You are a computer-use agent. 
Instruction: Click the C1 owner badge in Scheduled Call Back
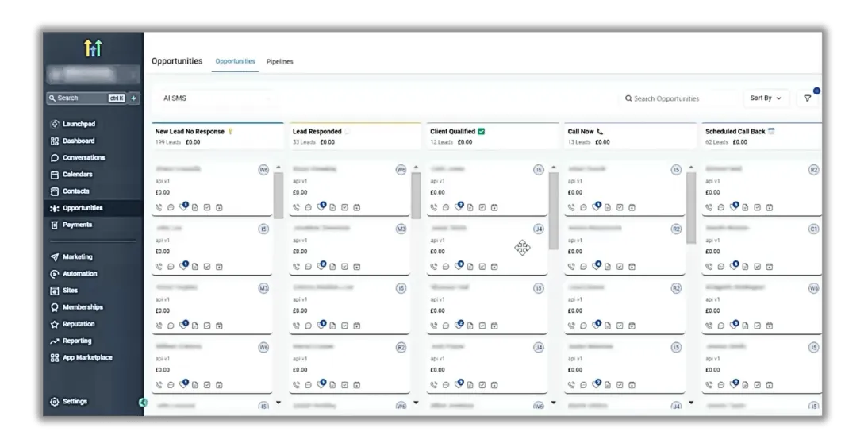click(x=814, y=229)
